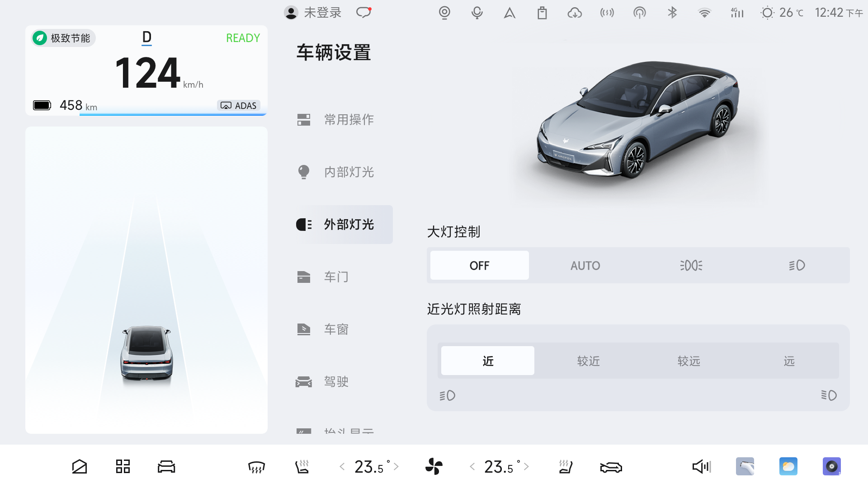Image resolution: width=868 pixels, height=488 pixels.
Task: Open the volume speaker control
Action: point(701,466)
